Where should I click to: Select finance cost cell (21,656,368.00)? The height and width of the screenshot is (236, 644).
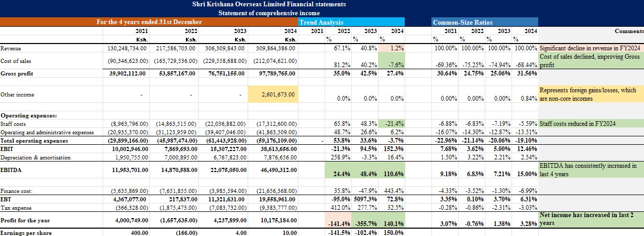[274, 191]
